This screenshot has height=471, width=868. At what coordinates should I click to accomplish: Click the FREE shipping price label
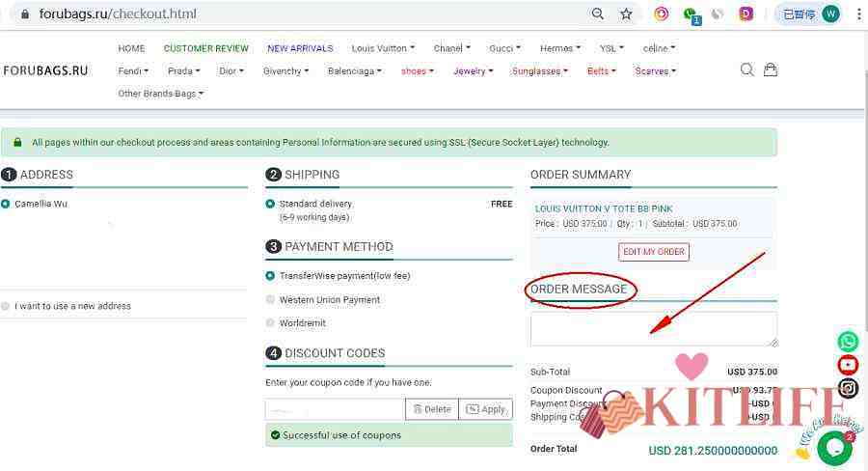point(502,204)
